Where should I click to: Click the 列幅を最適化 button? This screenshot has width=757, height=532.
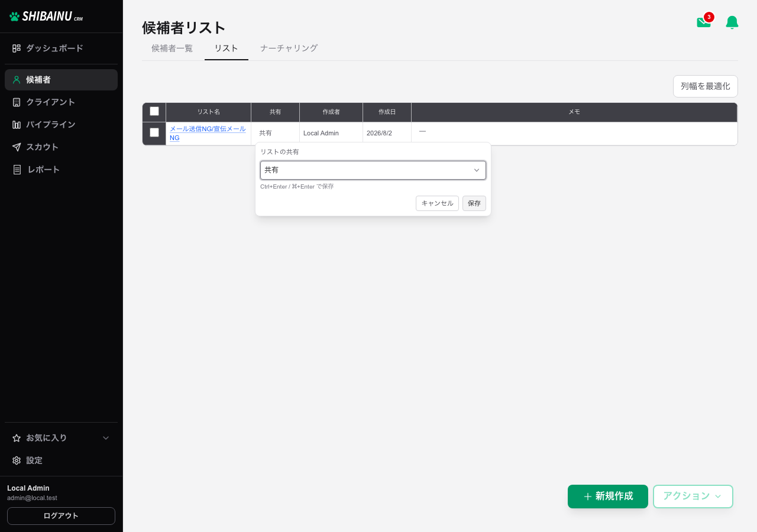click(x=706, y=86)
